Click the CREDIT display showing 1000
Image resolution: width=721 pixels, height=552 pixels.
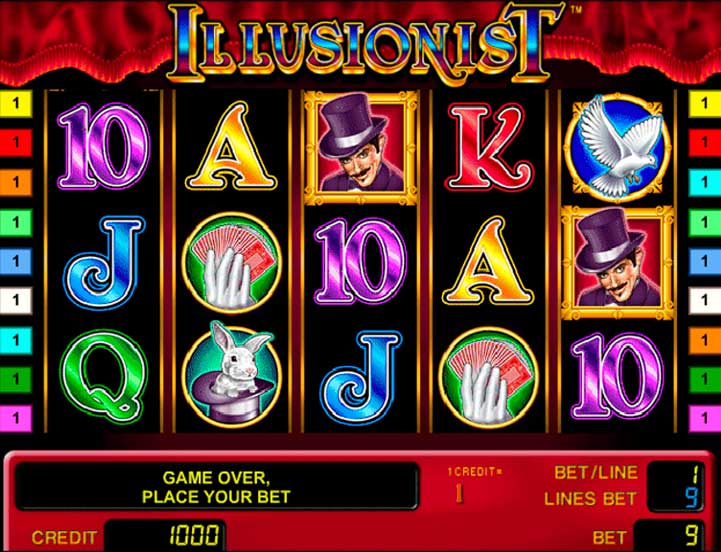(165, 536)
